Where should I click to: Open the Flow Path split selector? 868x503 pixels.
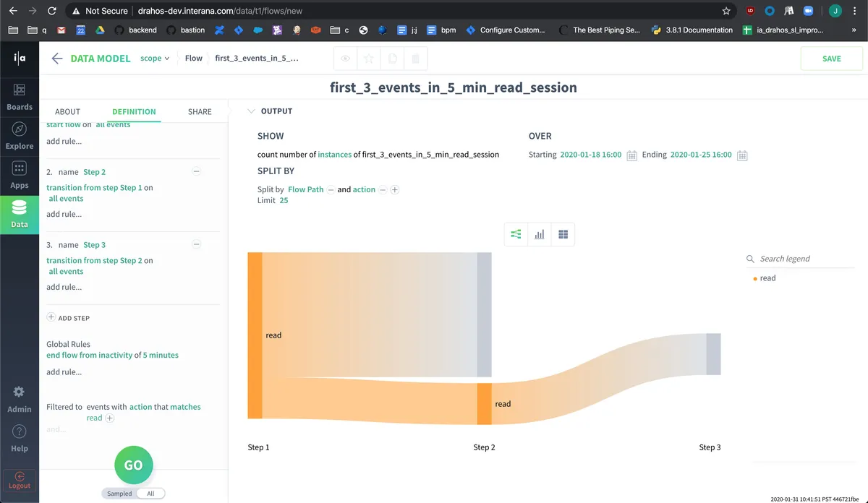305,189
